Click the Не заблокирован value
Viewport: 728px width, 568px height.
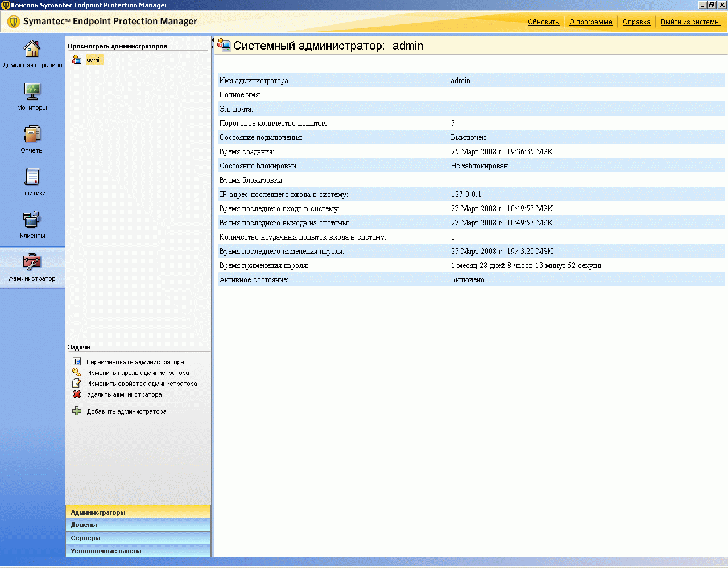pyautogui.click(x=479, y=166)
